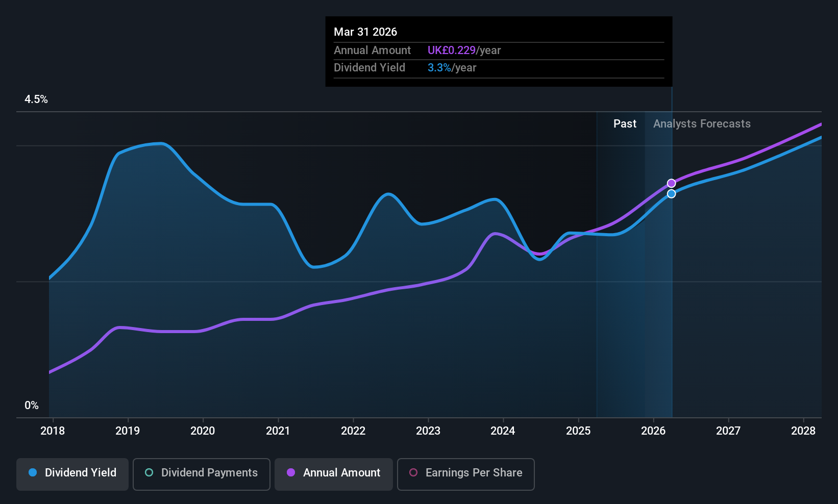Click the Analysts Forecasts section label

[x=702, y=124]
